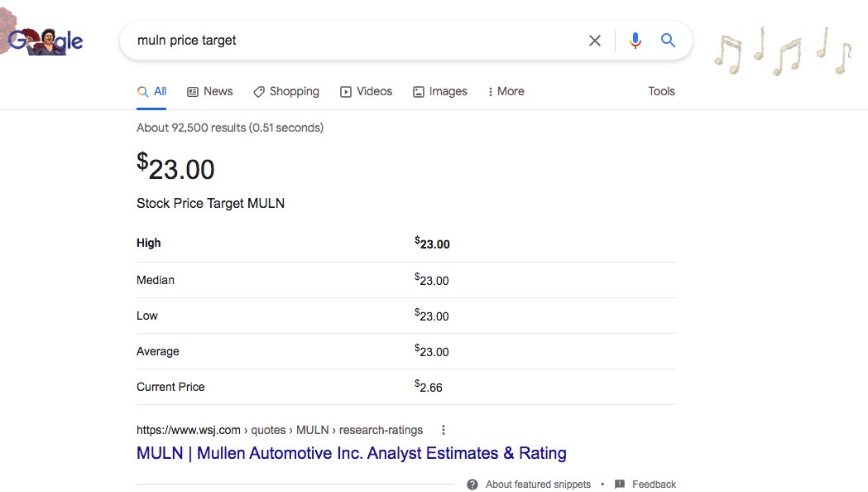The width and height of the screenshot is (868, 492).
Task: Clear the search box with the X icon
Action: click(595, 41)
